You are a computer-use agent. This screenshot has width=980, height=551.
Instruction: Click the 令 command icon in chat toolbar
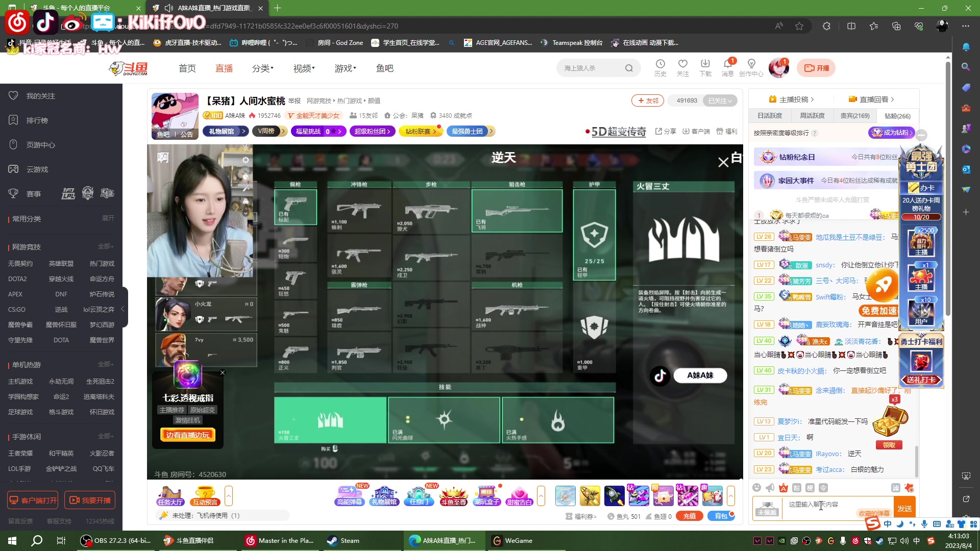[x=823, y=488]
